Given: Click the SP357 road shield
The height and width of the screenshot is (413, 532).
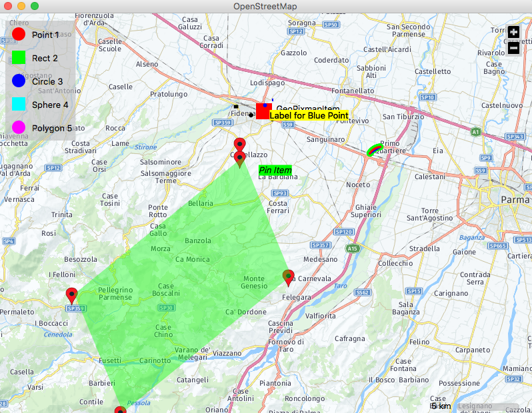Looking at the screenshot, I should coord(320,245).
